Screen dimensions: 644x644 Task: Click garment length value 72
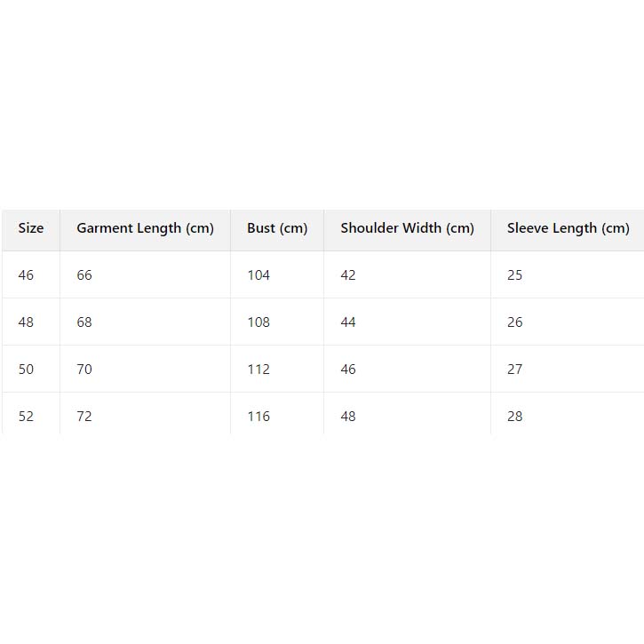pyautogui.click(x=84, y=417)
